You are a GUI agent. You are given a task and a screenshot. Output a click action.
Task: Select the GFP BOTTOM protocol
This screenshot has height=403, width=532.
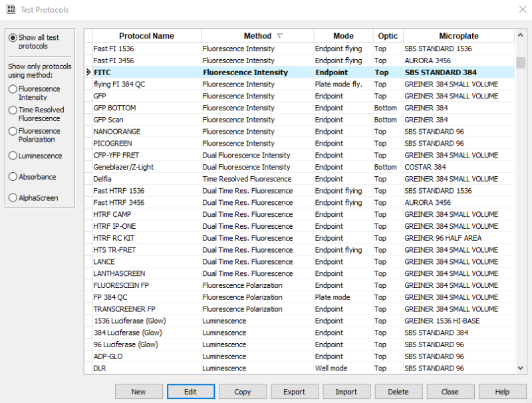[114, 108]
